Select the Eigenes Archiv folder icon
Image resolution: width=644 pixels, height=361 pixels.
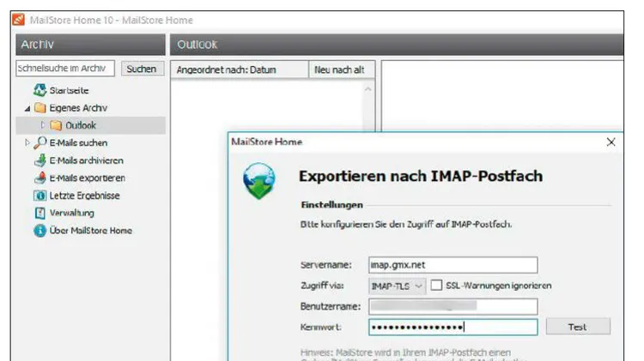(40, 108)
